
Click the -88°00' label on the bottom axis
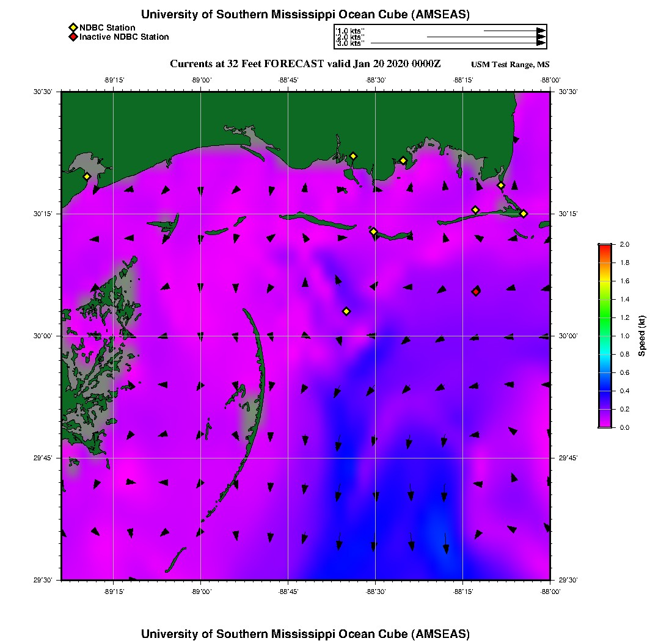pos(550,592)
